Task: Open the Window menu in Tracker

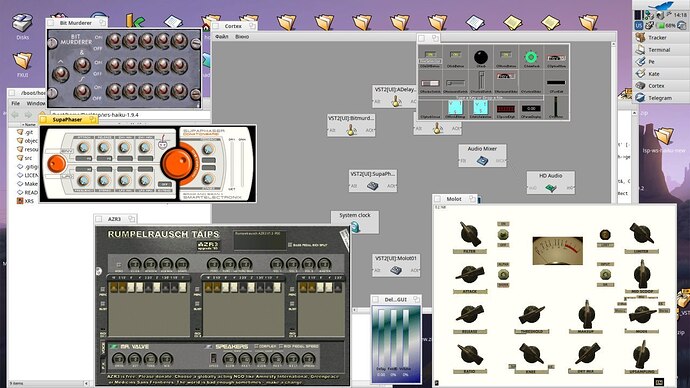Action: [35, 103]
